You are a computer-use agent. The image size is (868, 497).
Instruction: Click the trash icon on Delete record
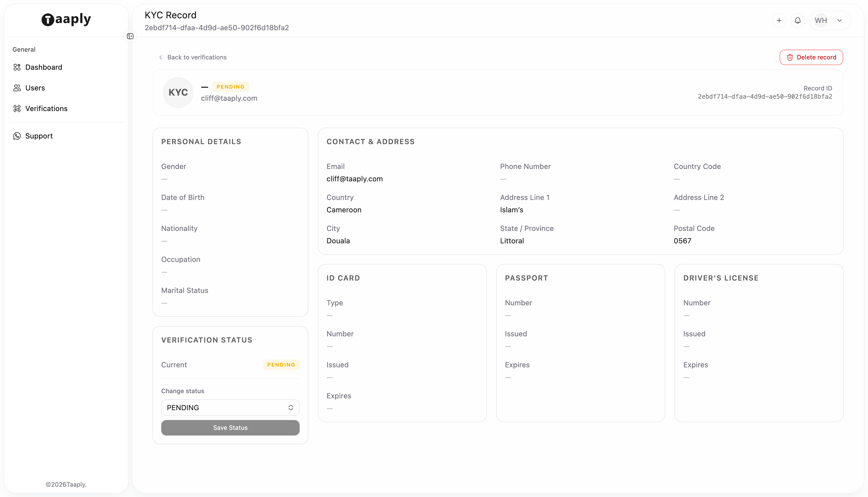(x=791, y=57)
